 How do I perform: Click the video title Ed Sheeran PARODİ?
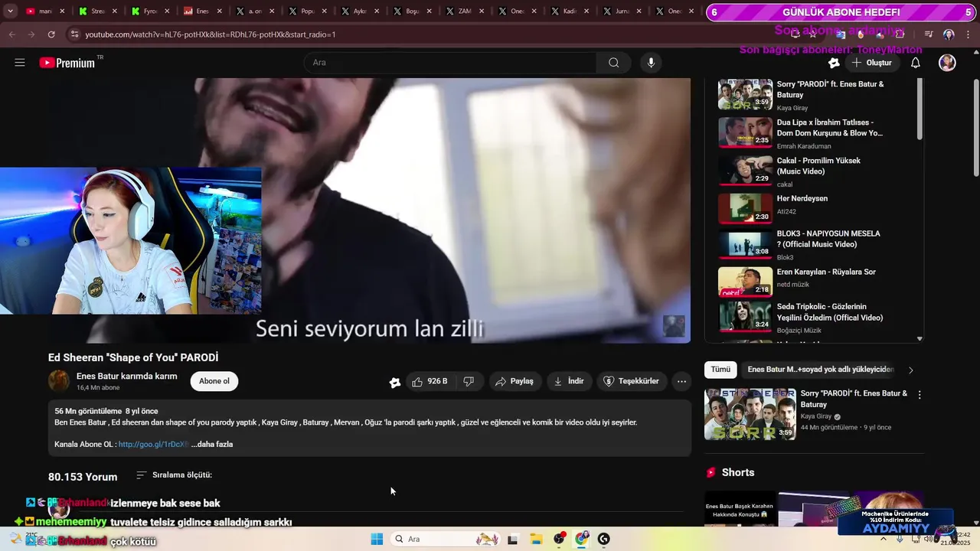pyautogui.click(x=133, y=357)
